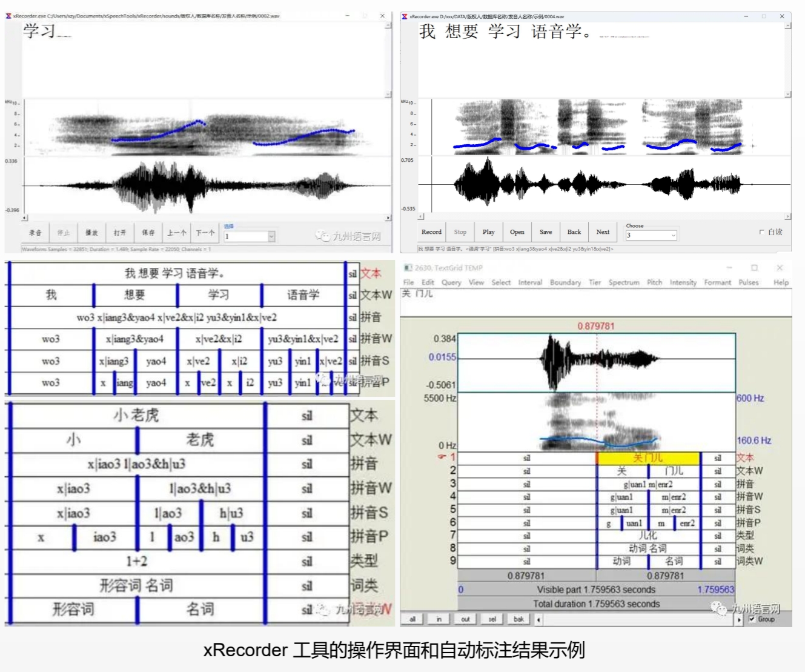Click the Save button in xRecorder
Viewport: 805px width, 672px height.
546,232
